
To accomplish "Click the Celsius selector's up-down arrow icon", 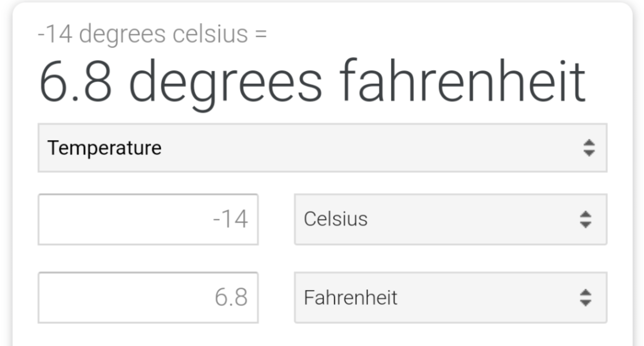I will (585, 219).
